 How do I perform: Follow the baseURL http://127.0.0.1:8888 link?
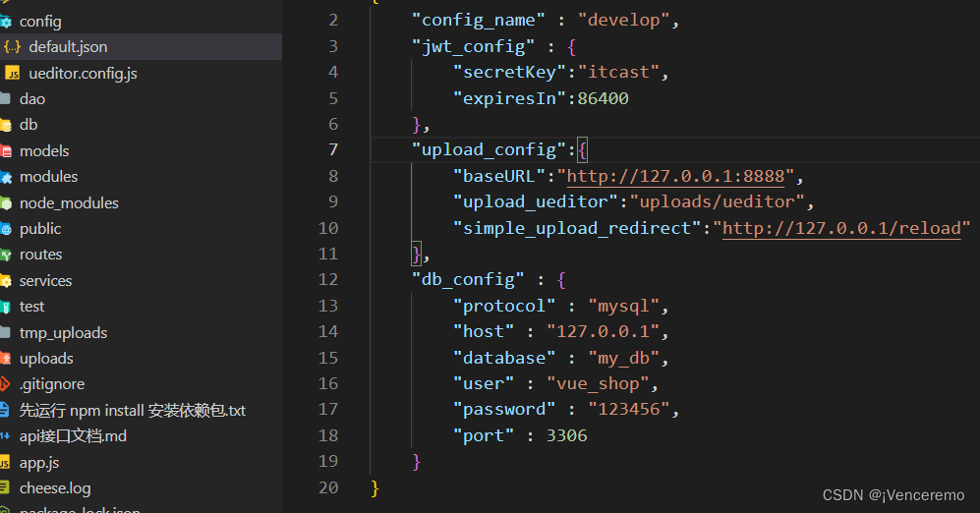pyautogui.click(x=675, y=176)
